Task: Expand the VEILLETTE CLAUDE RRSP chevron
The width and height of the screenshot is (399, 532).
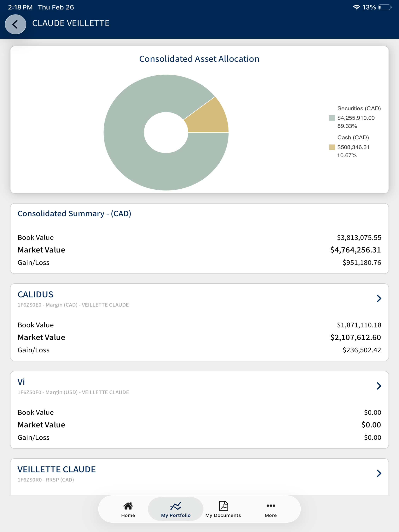Action: point(379,473)
